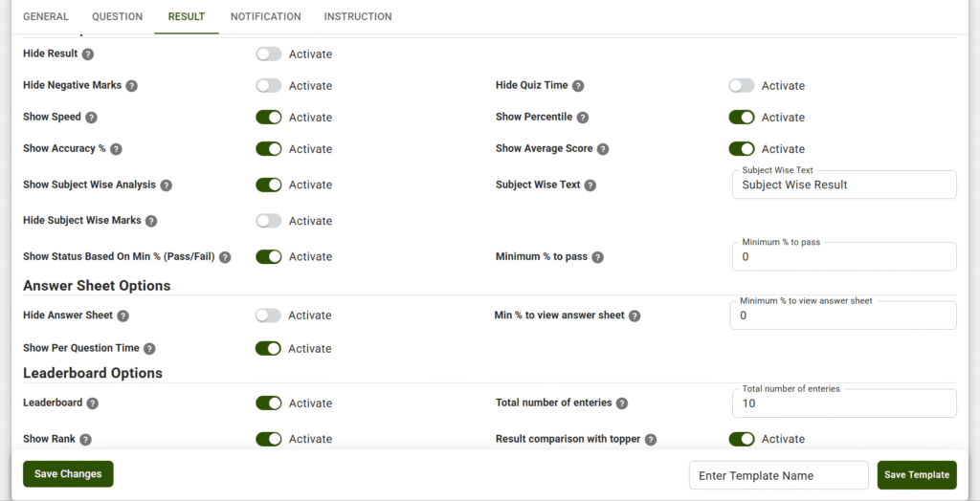Click the Save Changes button

[68, 474]
